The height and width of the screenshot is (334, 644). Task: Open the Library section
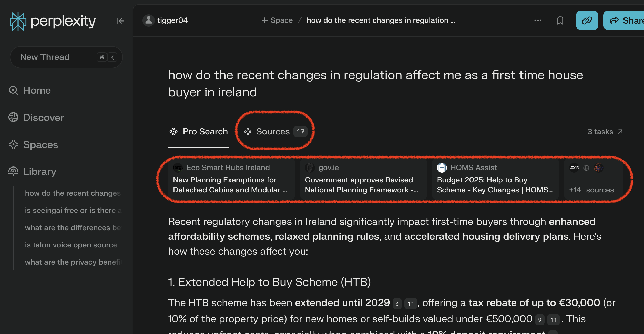click(39, 171)
